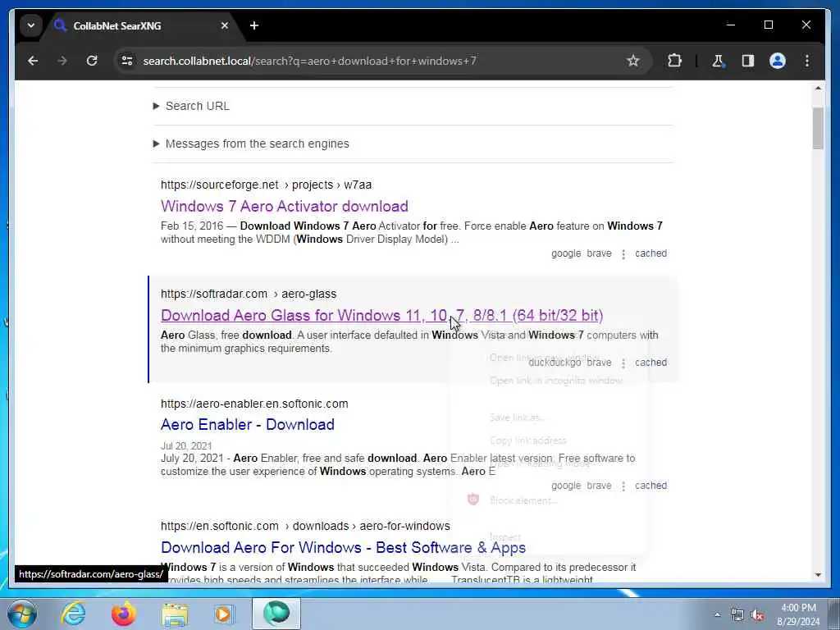Open Windows Media Player in taskbar

[x=225, y=614]
